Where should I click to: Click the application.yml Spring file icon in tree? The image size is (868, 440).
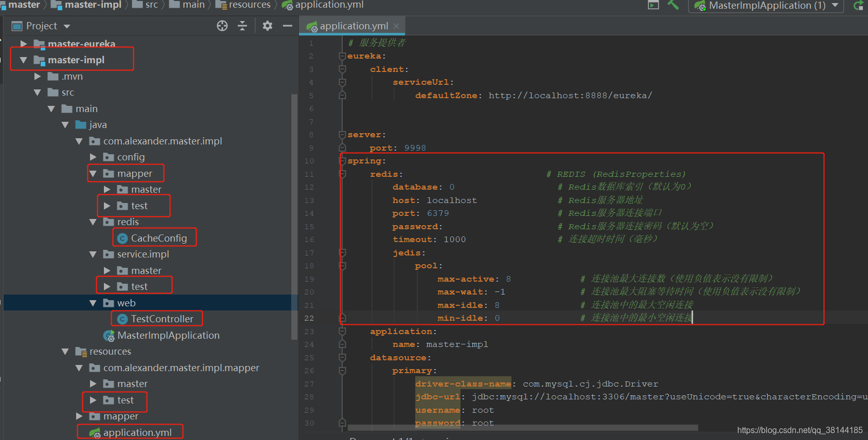point(95,433)
